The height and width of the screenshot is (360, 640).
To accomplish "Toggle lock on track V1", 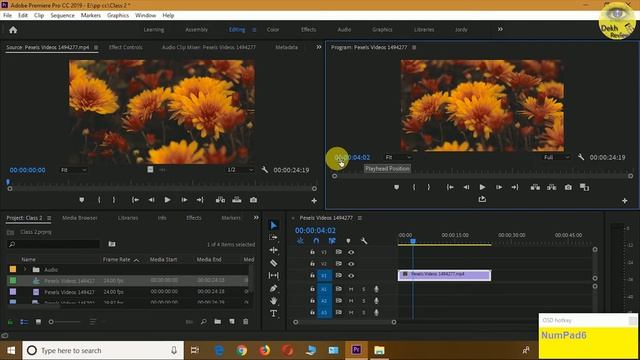I will click(312, 276).
